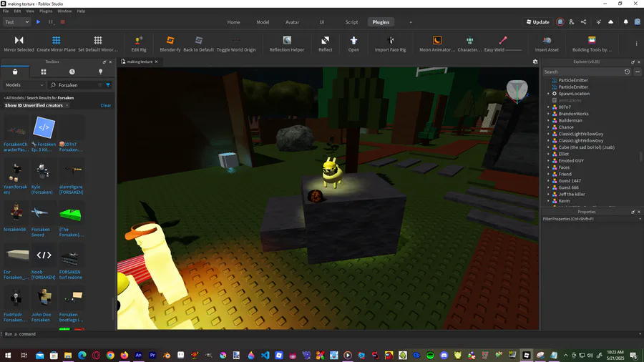
Task: Open the Models category dropdown
Action: [24, 85]
